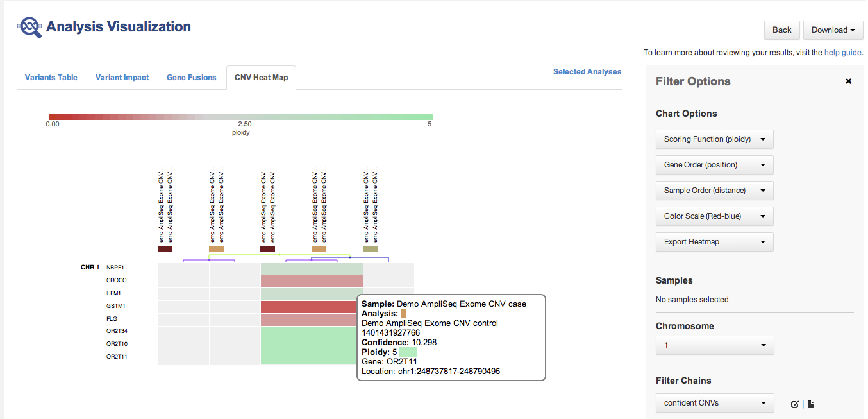Image resolution: width=868 pixels, height=419 pixels.
Task: Expand the Gene Order (position) dropdown
Action: [x=714, y=165]
